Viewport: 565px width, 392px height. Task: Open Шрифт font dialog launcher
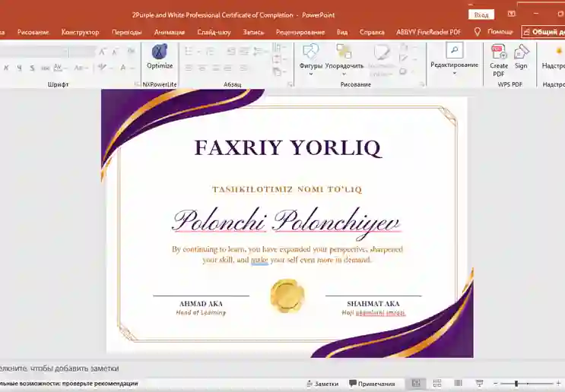[x=137, y=84]
